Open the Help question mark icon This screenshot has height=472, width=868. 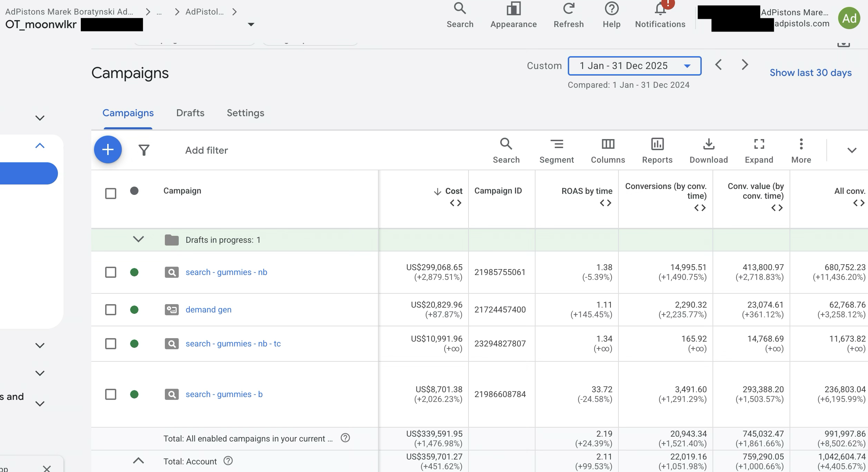pyautogui.click(x=612, y=8)
